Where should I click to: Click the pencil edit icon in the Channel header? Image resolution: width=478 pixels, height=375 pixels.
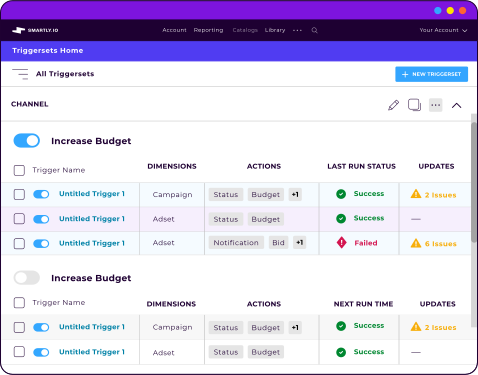pyautogui.click(x=393, y=105)
